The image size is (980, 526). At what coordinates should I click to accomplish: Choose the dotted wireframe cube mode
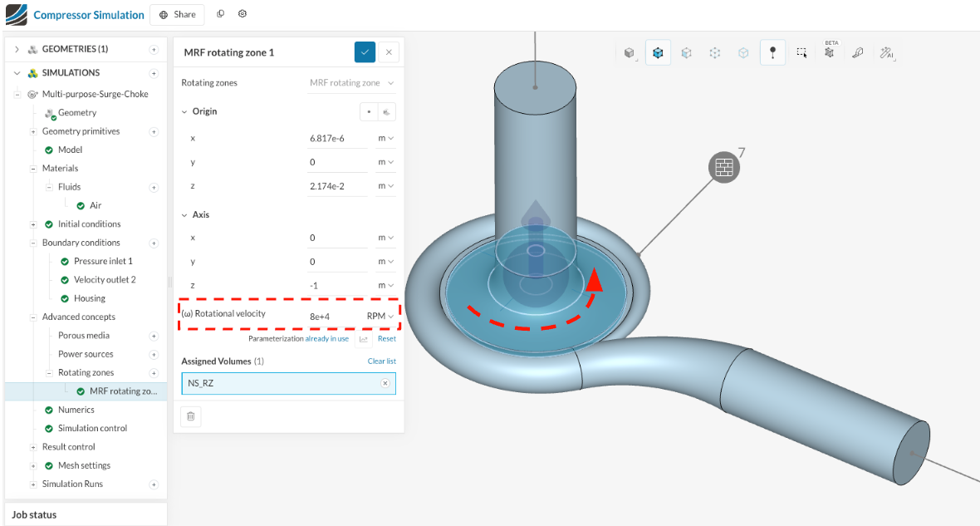click(714, 53)
